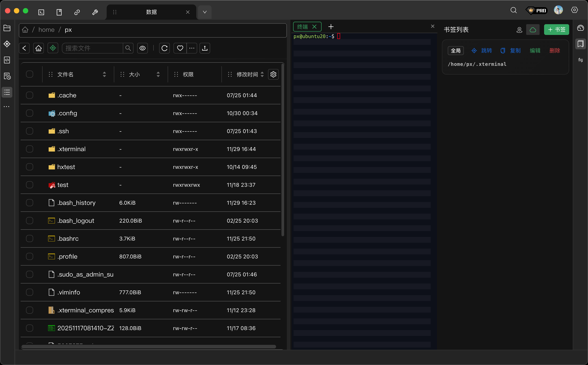The height and width of the screenshot is (365, 588).
Task: Click the locate current directory target icon
Action: click(53, 48)
